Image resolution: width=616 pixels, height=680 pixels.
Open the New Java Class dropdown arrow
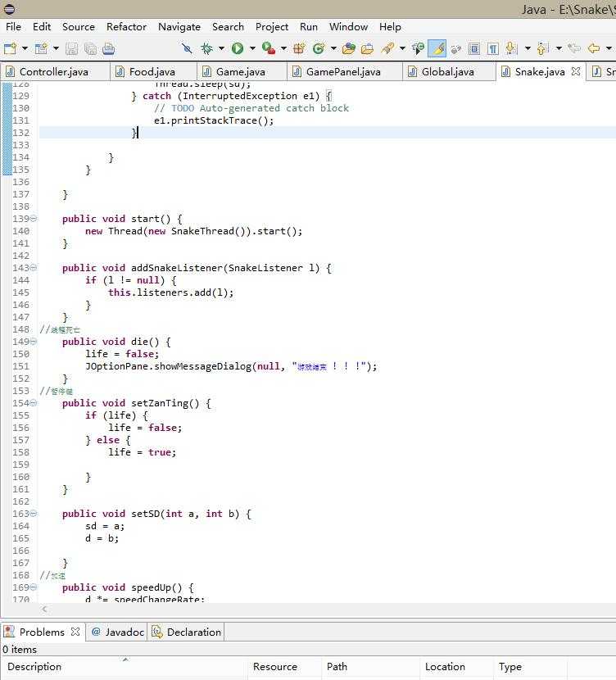pyautogui.click(x=333, y=48)
